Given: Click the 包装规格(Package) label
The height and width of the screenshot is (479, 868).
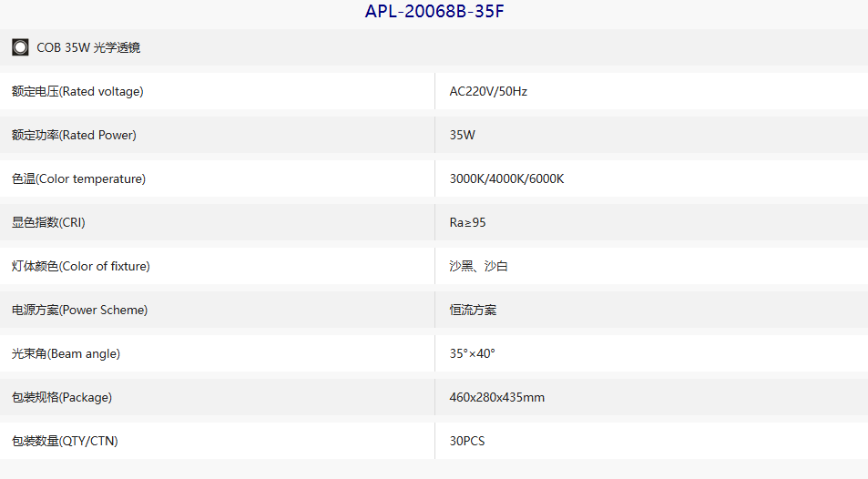Looking at the screenshot, I should (x=62, y=398).
